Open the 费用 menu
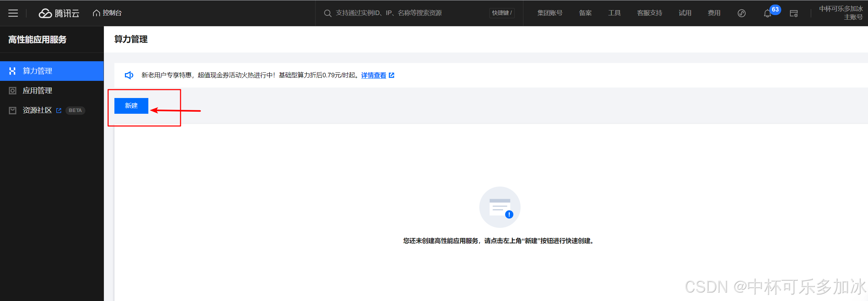Screen dimensions: 868x301 coord(714,13)
